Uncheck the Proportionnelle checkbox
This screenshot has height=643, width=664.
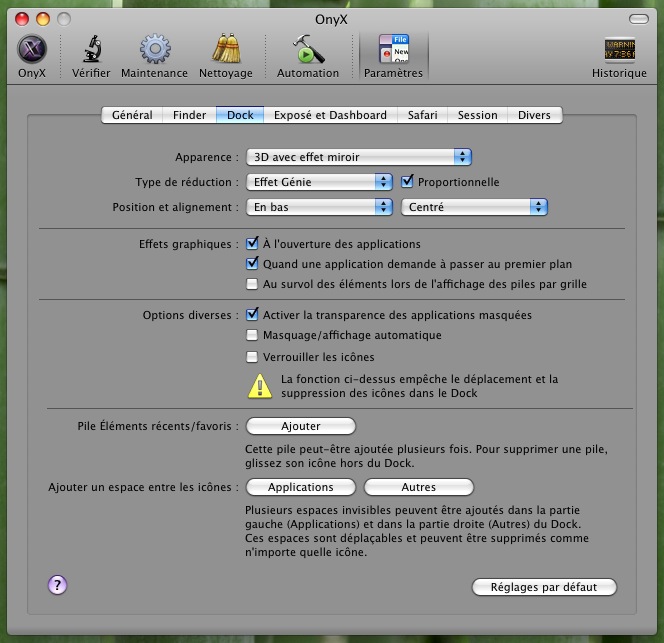tap(407, 181)
